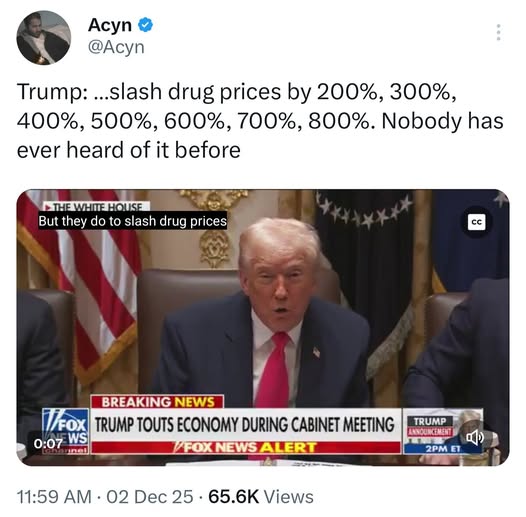Click the 0:07 video time indicator
Viewport: 526px width, 517px height.
click(x=48, y=444)
